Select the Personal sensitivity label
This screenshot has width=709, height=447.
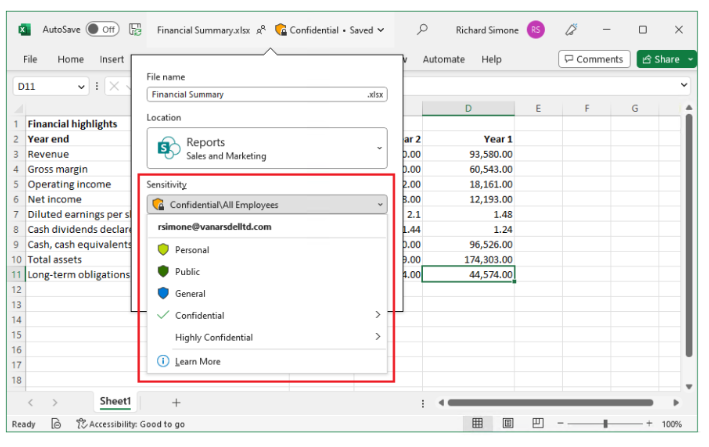click(x=267, y=249)
